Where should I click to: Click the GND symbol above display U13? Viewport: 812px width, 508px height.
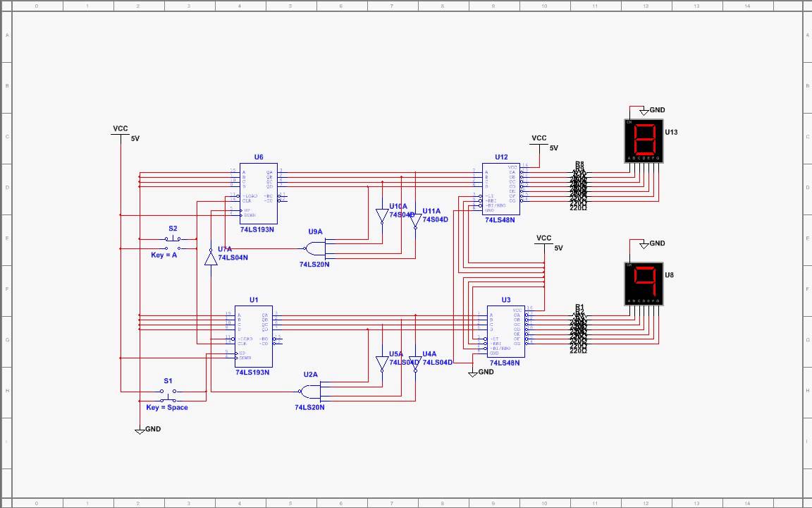point(644,111)
